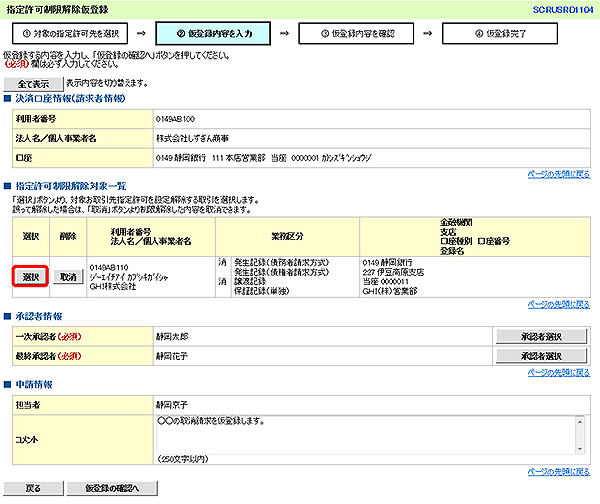
Task: Click screen ID SCRUSRD1104
Action: point(563,10)
